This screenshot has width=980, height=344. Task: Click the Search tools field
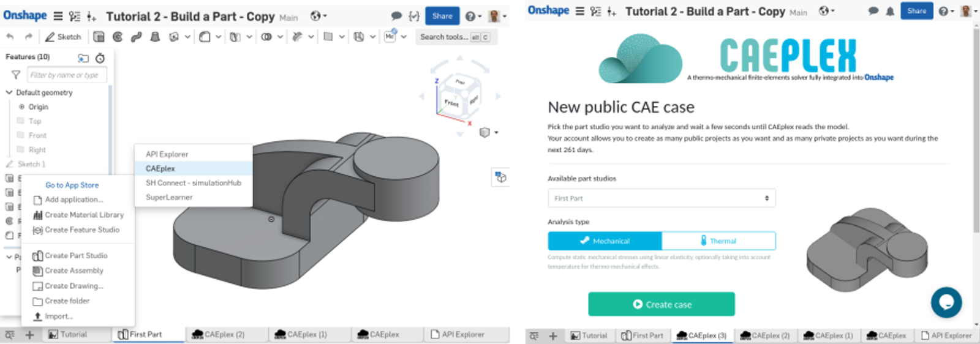pos(455,37)
